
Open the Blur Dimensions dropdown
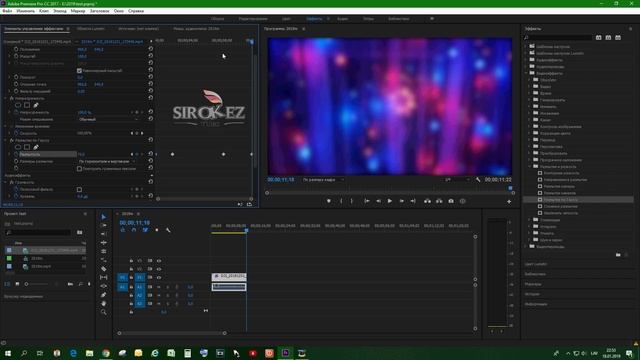point(107,161)
